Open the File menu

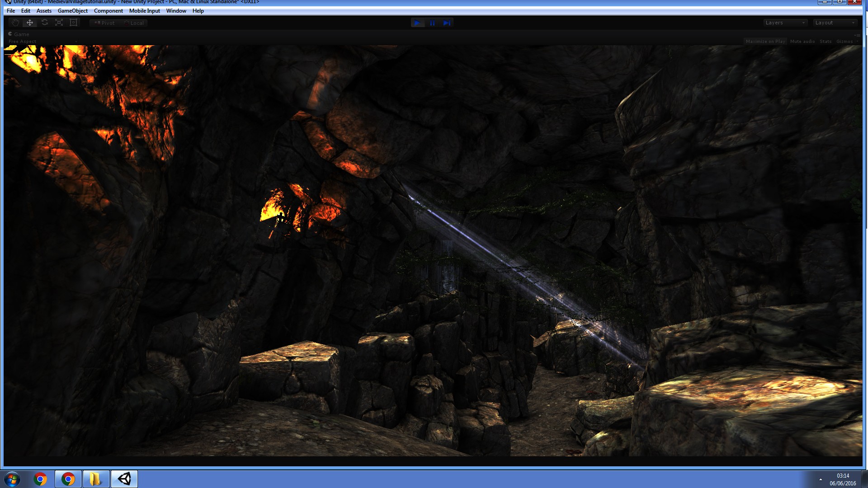11,11
